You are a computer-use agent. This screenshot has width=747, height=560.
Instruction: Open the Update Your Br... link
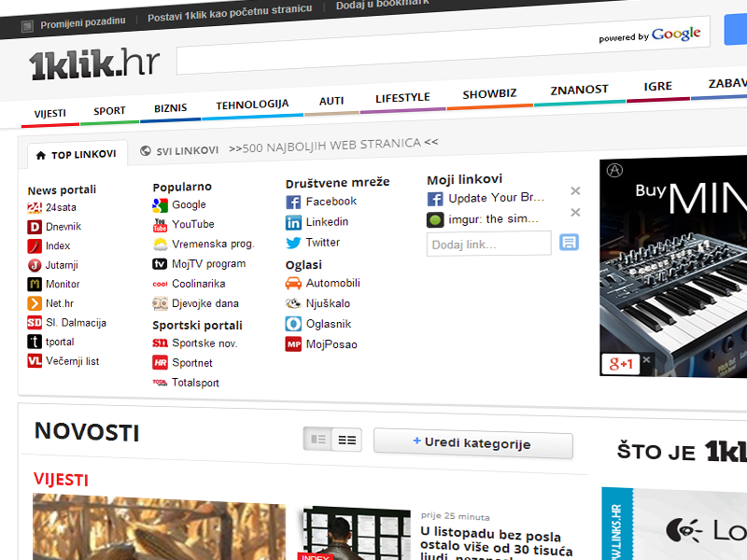click(x=496, y=198)
